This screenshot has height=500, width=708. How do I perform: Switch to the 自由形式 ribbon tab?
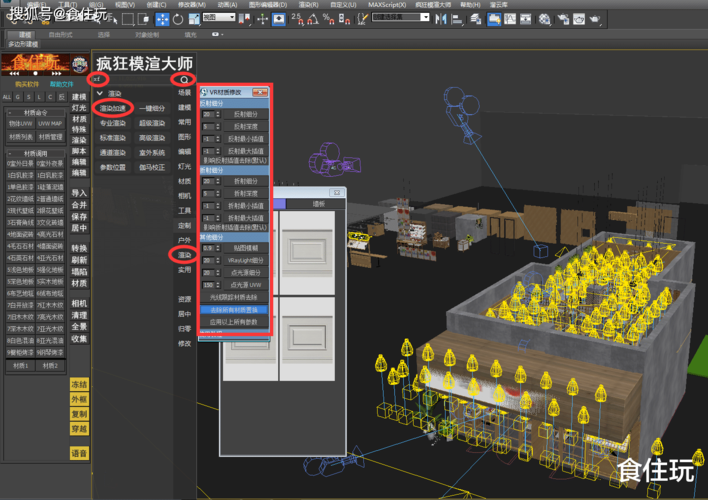60,34
